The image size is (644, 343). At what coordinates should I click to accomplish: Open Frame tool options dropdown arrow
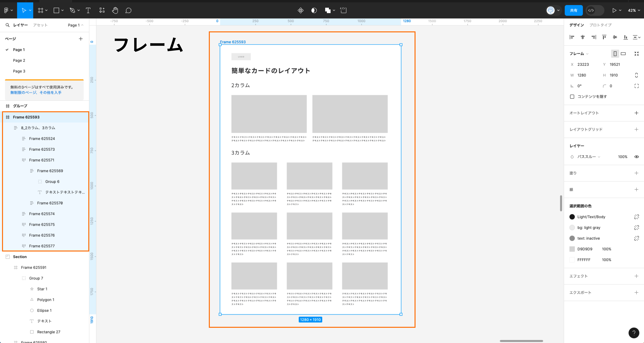47,10
